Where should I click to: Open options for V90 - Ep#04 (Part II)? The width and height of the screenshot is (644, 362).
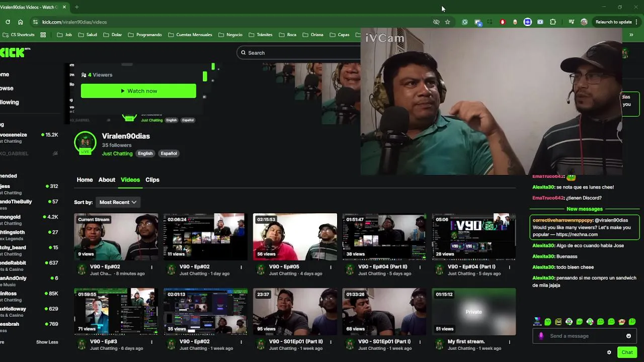click(x=420, y=267)
